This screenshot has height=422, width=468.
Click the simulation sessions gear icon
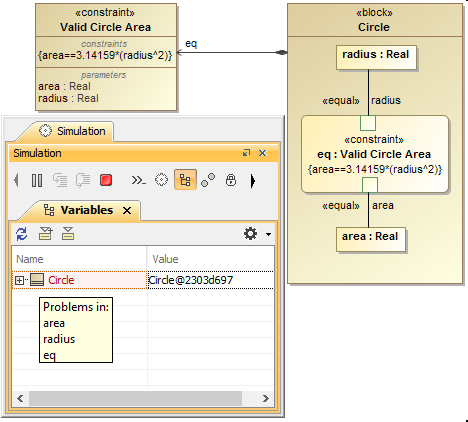[161, 180]
